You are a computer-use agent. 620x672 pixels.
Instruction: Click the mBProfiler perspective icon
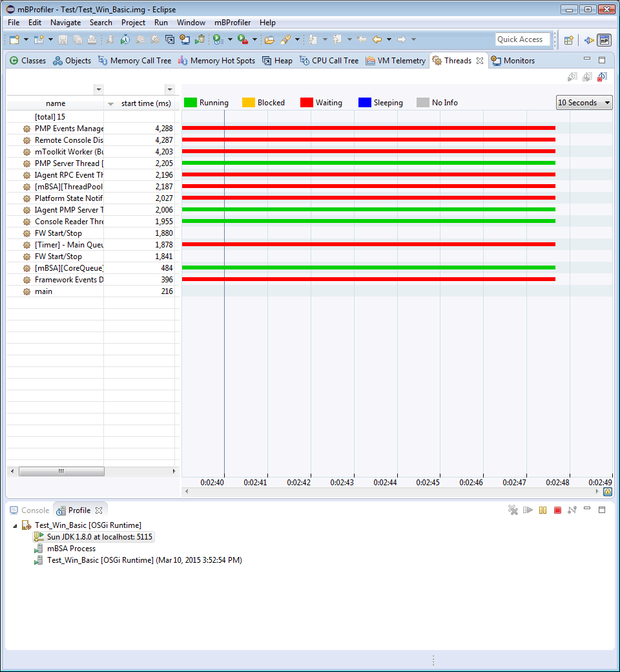coord(604,40)
